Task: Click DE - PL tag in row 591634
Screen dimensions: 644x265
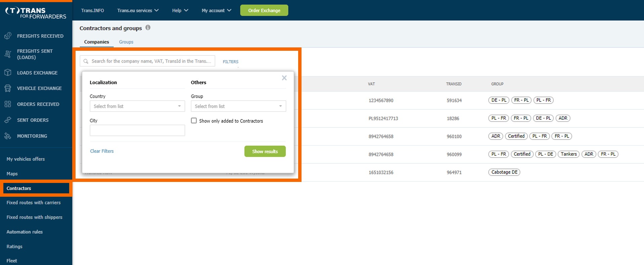Action: click(499, 100)
